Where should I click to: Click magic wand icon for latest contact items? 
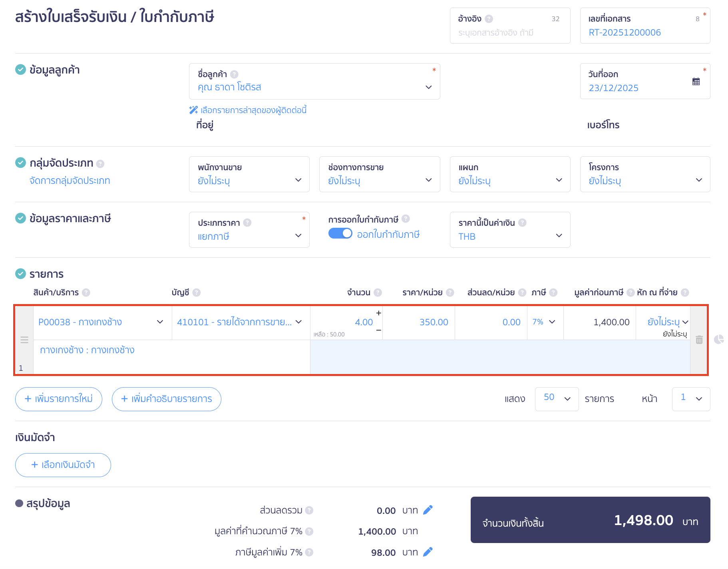[x=193, y=110]
